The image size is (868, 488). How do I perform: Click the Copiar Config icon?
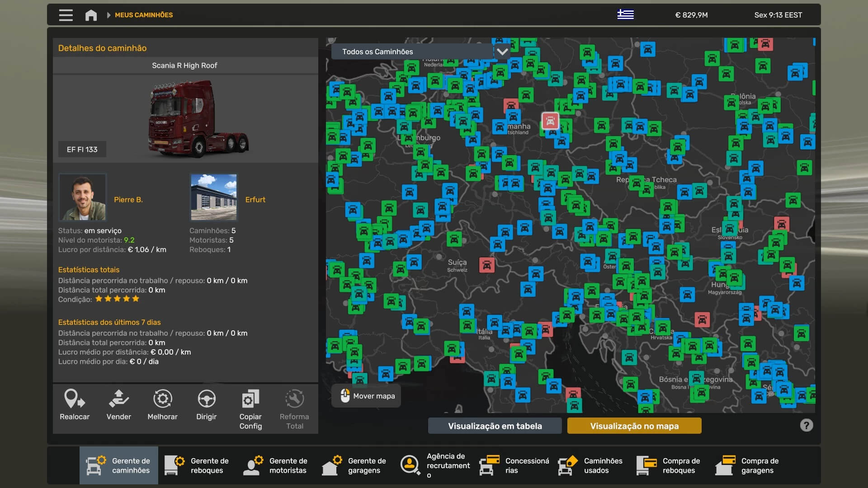pyautogui.click(x=250, y=399)
